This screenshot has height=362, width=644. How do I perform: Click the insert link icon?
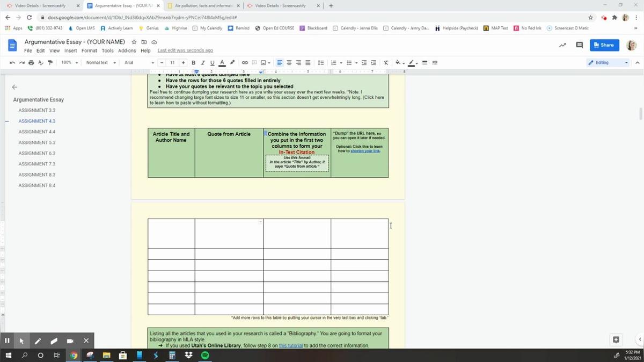pyautogui.click(x=245, y=63)
